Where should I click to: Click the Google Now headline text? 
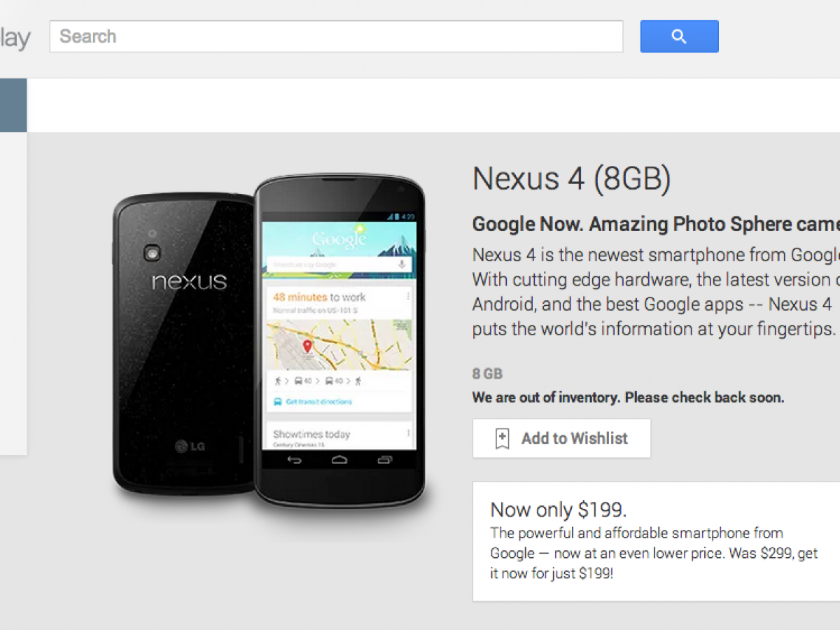[656, 224]
